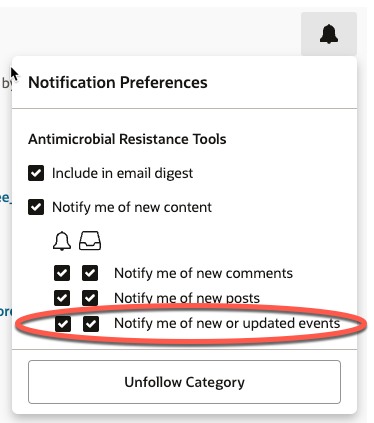Click the inbox tray column header icon

tap(90, 241)
